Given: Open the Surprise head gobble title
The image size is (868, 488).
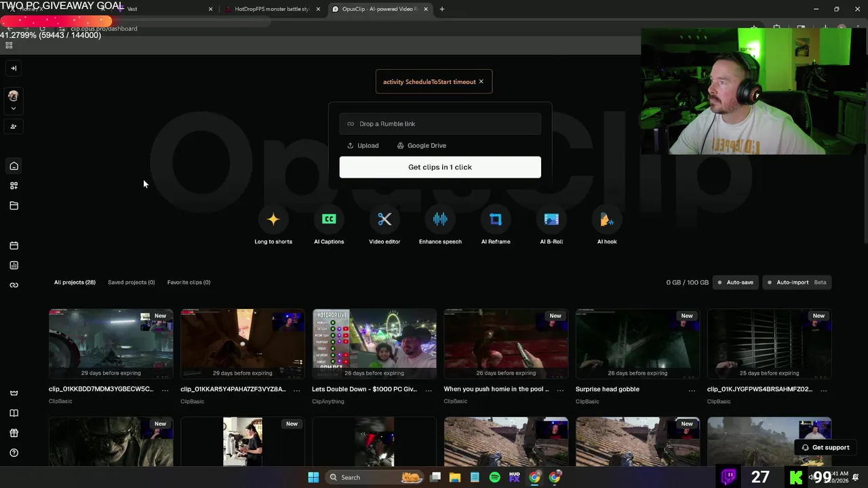Looking at the screenshot, I should coord(608,389).
